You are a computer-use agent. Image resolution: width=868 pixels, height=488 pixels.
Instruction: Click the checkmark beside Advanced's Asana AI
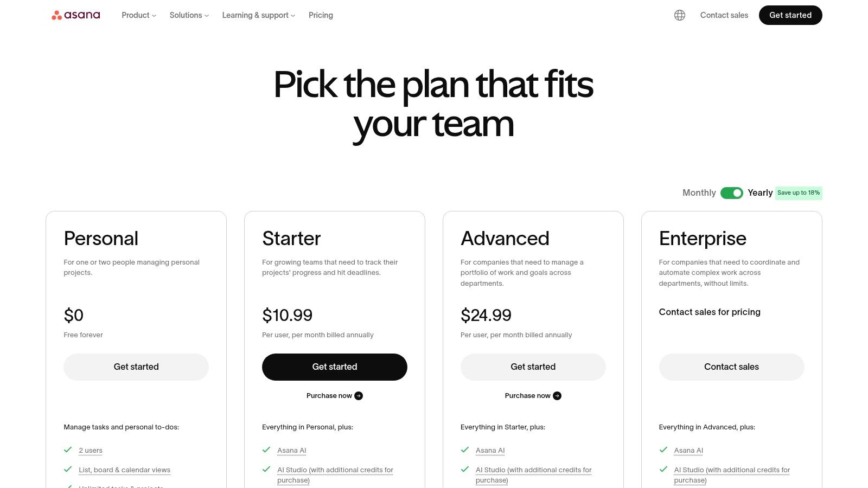click(465, 450)
